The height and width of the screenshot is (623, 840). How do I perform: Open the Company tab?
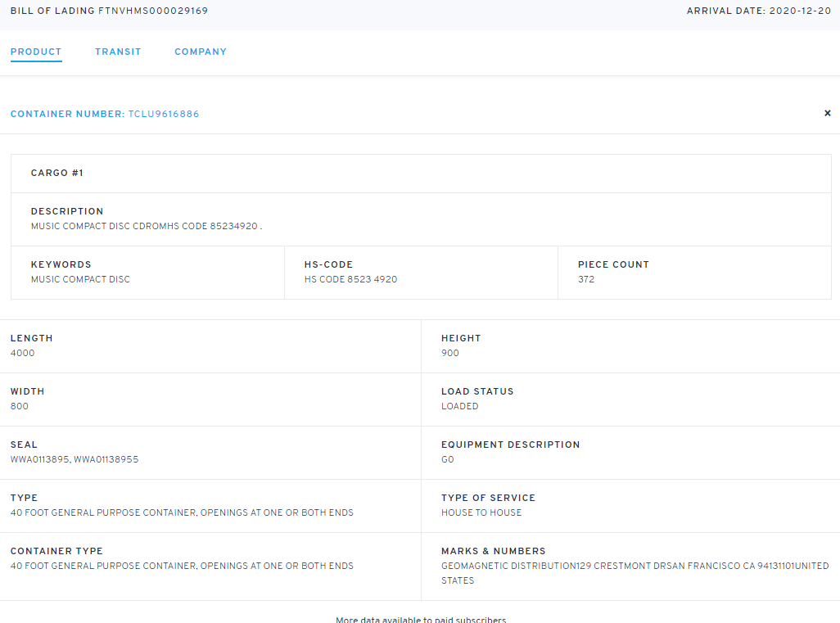coord(201,52)
